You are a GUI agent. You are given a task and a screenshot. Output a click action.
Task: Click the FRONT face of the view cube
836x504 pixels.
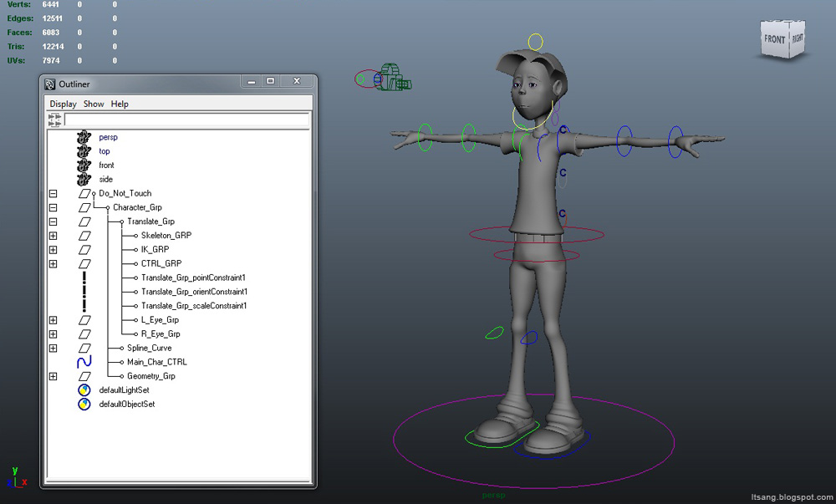[x=775, y=39]
